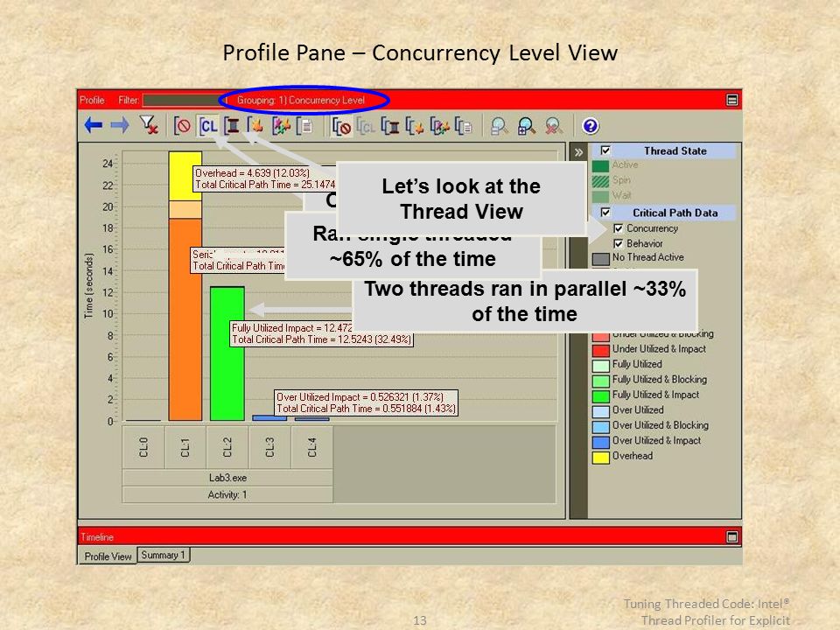The image size is (840, 630).
Task: Toggle the Critical Path Data checkbox
Action: click(x=605, y=213)
